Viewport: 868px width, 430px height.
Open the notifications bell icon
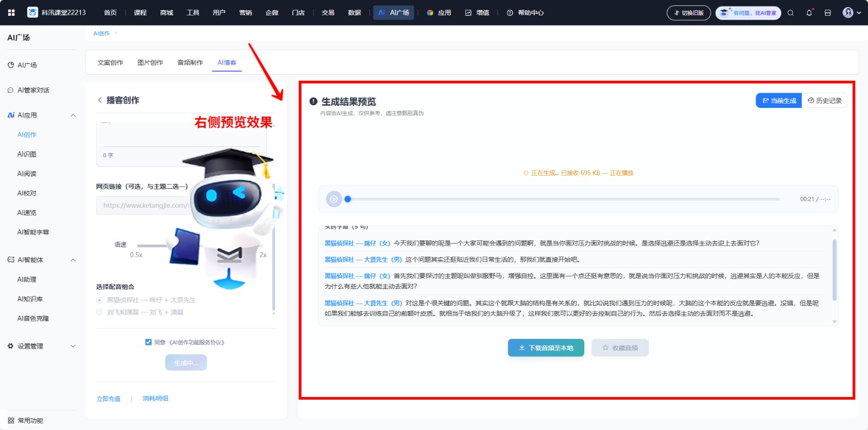pos(809,13)
